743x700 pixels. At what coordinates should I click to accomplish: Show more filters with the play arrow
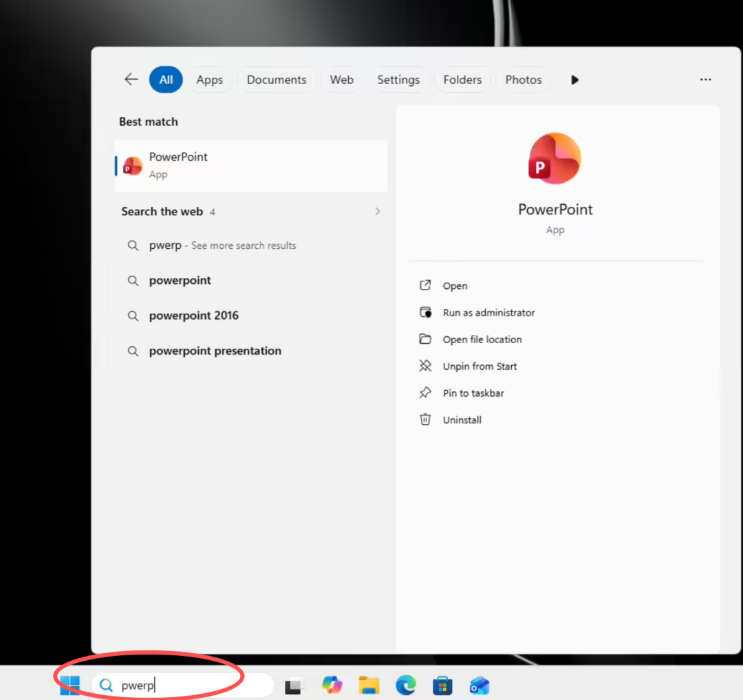tap(574, 80)
